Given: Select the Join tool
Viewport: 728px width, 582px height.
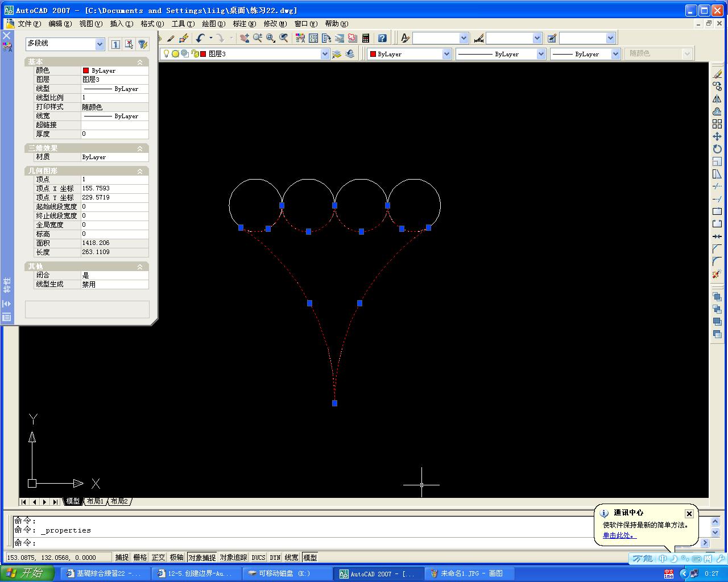Looking at the screenshot, I should pos(717,236).
